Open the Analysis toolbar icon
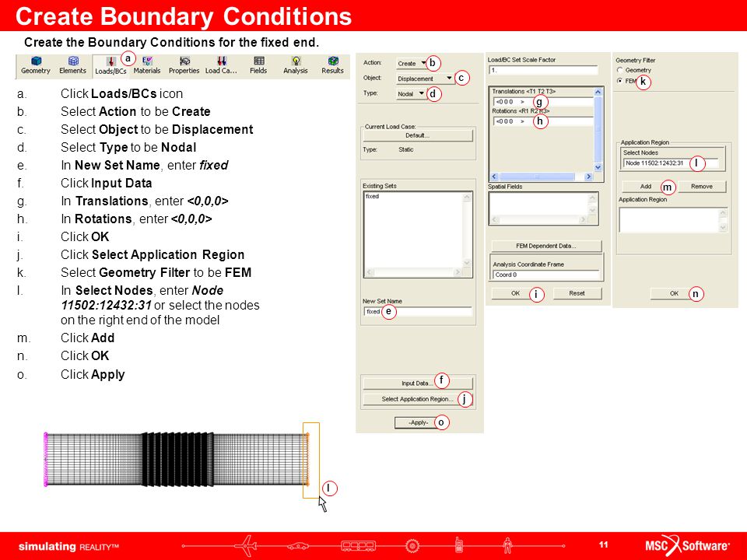 296,65
